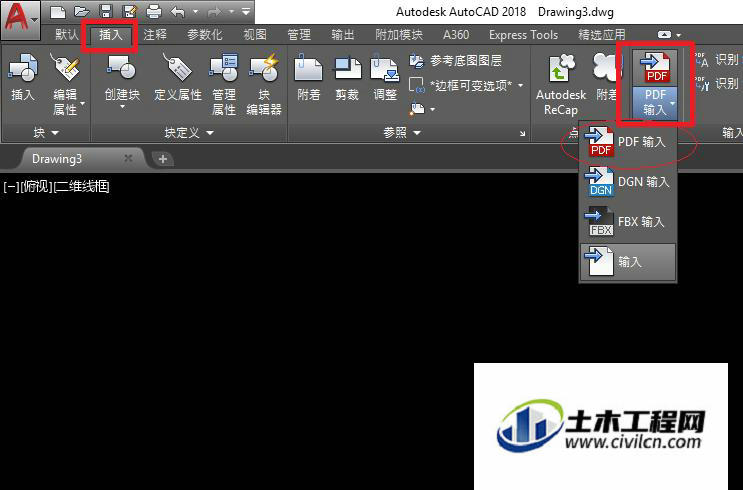This screenshot has width=743, height=490.
Task: Expand the 参照 panel title
Action: 401,133
